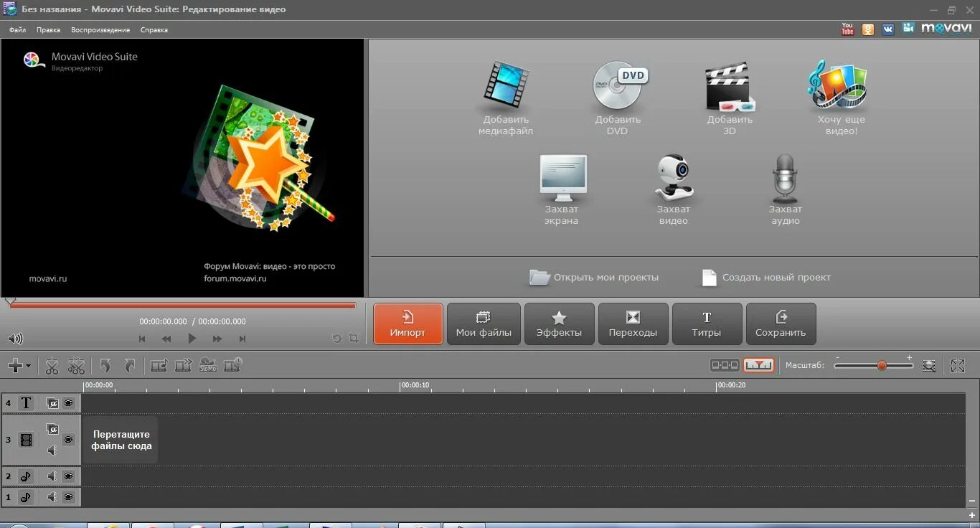Switch to the Эффекты tab
This screenshot has height=528, width=980.
point(559,324)
